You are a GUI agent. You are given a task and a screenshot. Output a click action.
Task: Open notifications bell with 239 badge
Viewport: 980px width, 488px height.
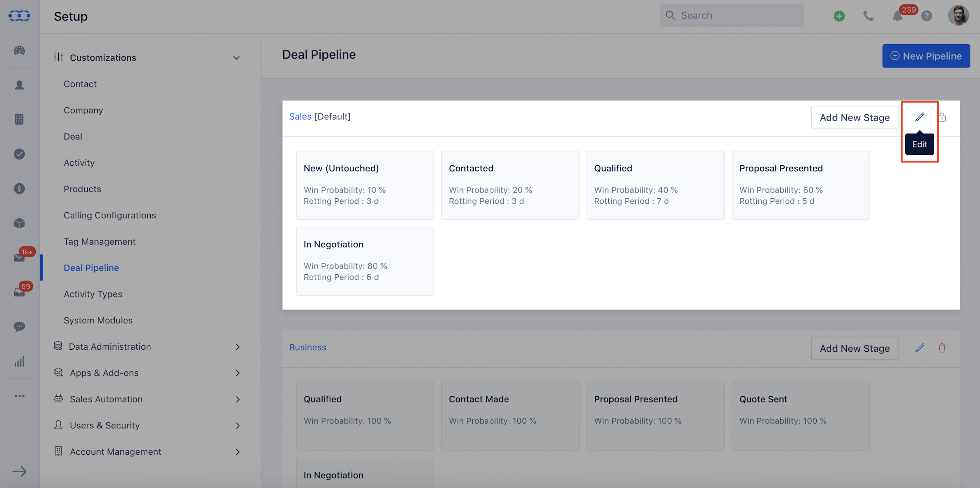click(898, 16)
